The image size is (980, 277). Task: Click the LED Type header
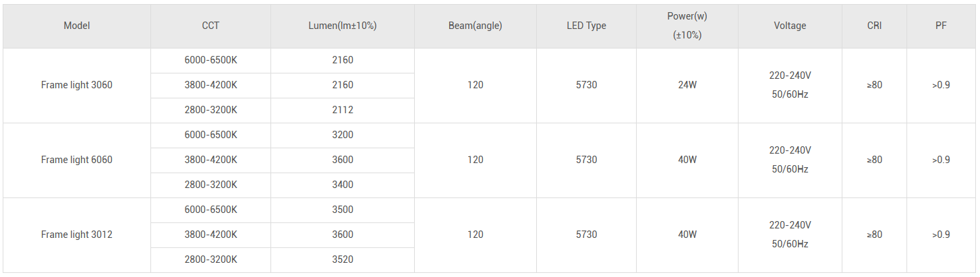[x=586, y=26]
